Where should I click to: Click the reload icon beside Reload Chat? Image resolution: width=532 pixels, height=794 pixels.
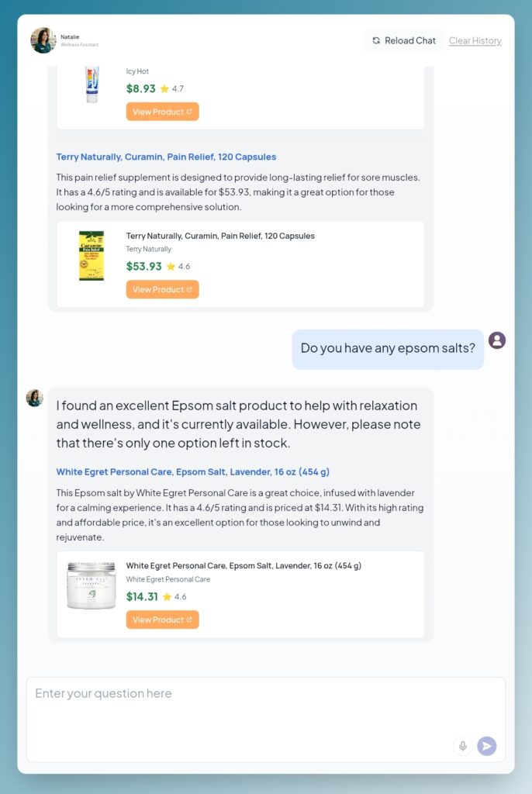(x=376, y=40)
